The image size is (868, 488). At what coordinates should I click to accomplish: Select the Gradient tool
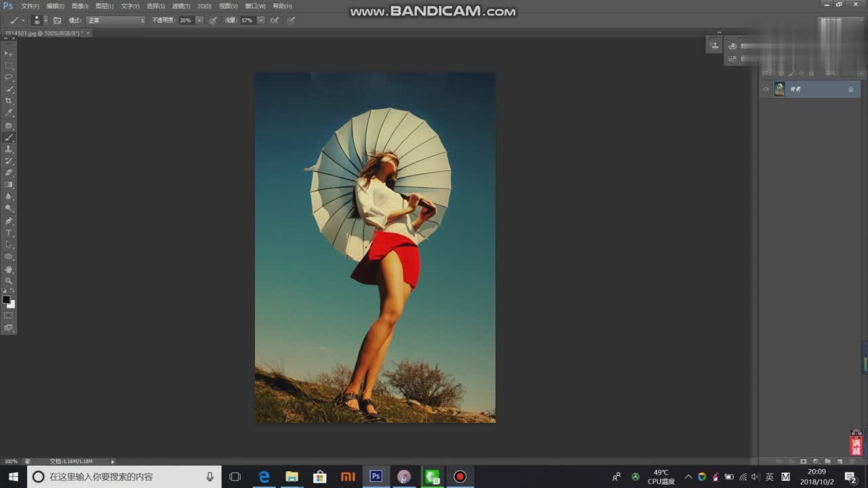click(9, 185)
